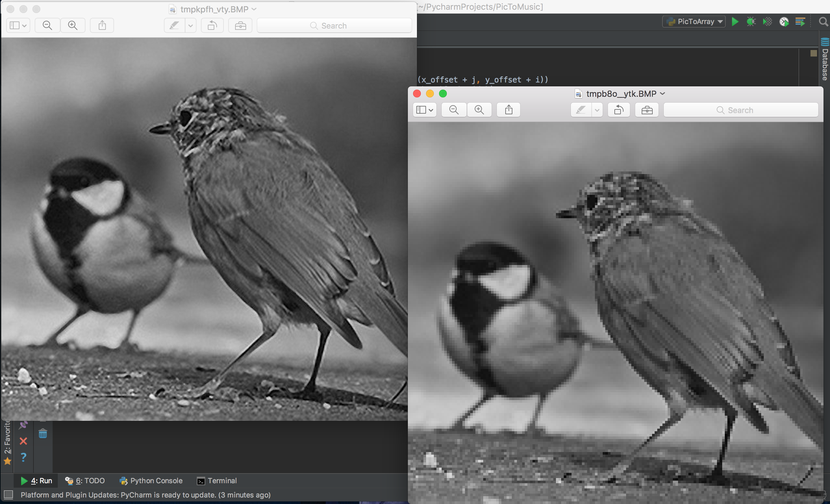Open highlight options chevron in tmpb8o_ytk.BMP window
This screenshot has width=830, height=504.
(x=597, y=110)
